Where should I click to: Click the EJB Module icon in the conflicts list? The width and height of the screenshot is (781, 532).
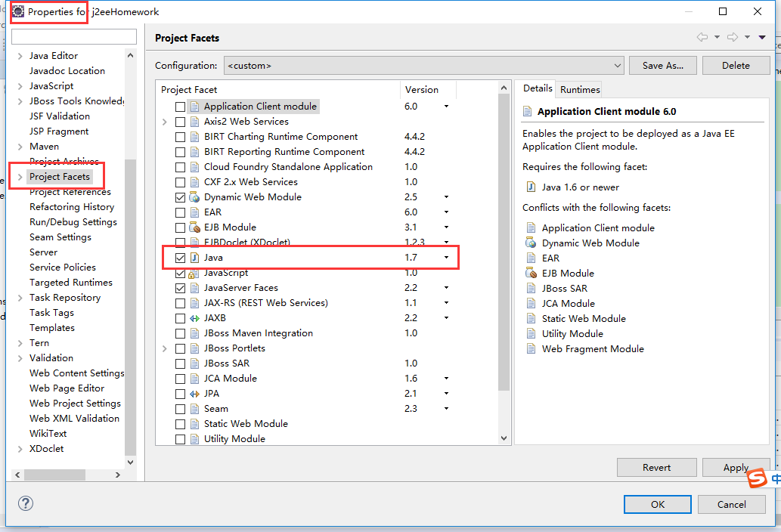tap(531, 274)
